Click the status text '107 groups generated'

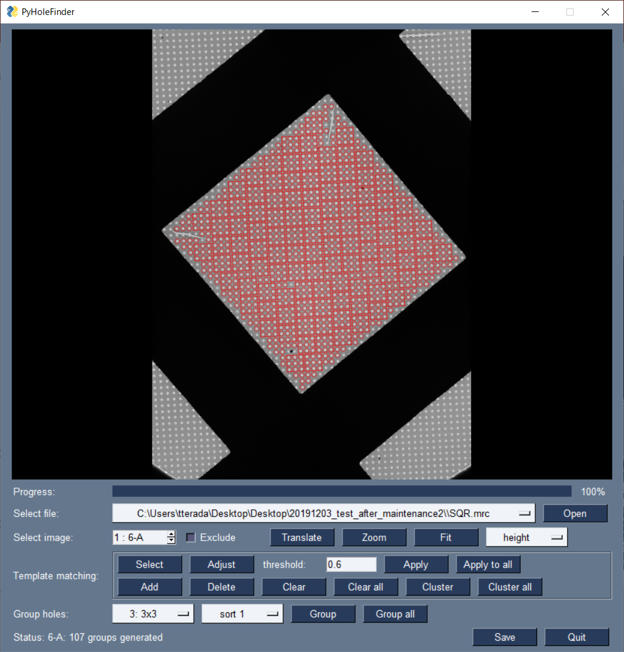116,637
